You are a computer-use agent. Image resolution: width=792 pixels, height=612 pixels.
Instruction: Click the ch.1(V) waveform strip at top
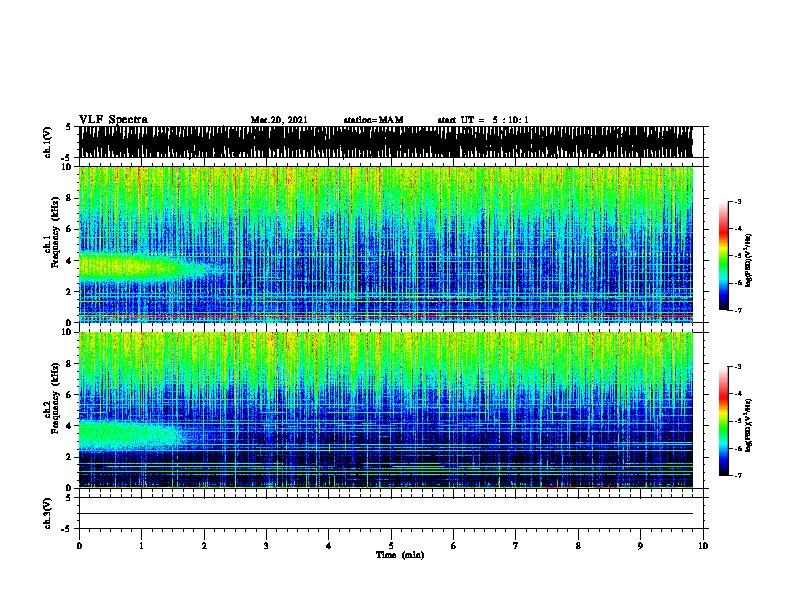pos(385,142)
